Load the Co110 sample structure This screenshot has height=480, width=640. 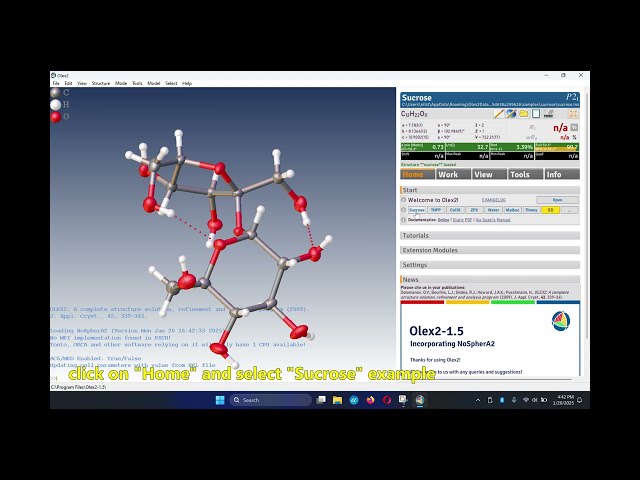[x=455, y=210]
